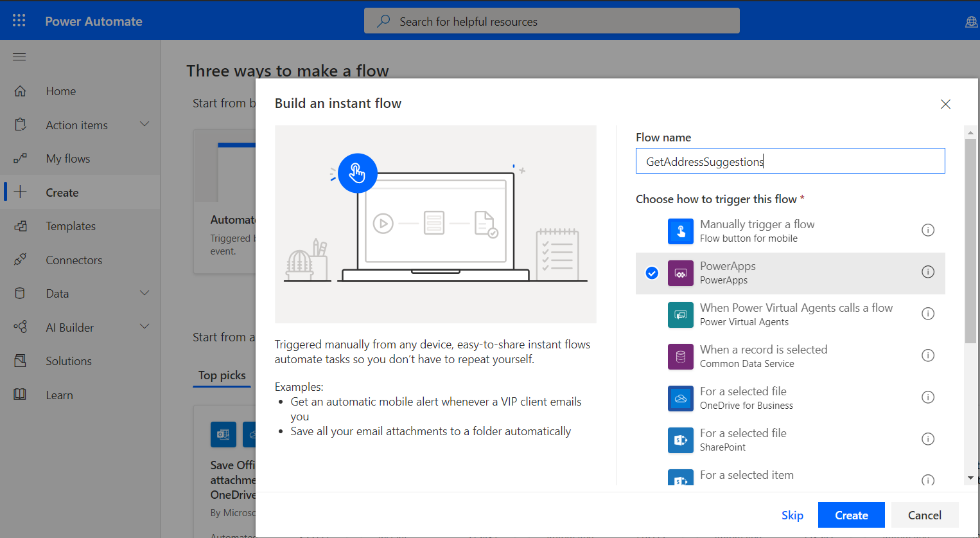This screenshot has width=980, height=538.
Task: Click inside the Flow name input field
Action: [790, 161]
